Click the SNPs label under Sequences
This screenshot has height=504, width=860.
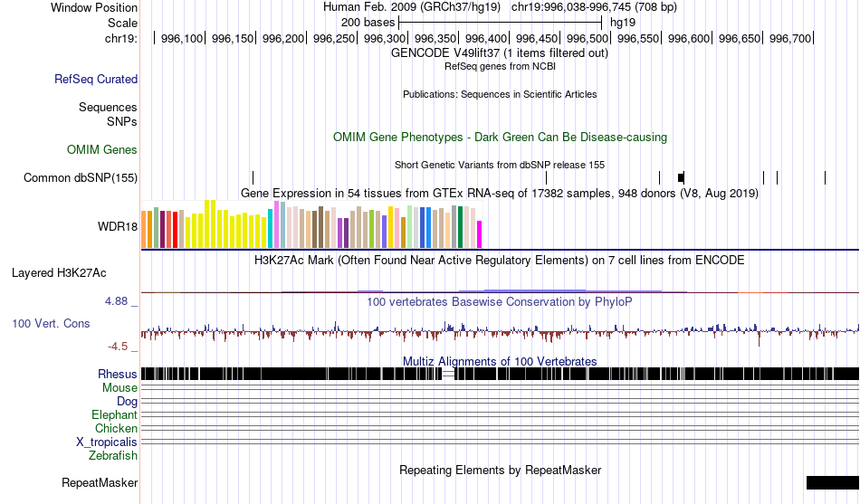coord(122,121)
